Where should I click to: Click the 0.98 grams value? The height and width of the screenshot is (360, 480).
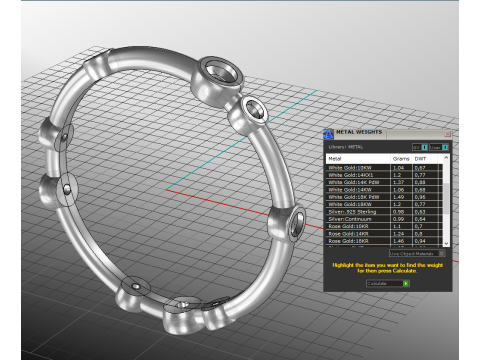pos(398,212)
